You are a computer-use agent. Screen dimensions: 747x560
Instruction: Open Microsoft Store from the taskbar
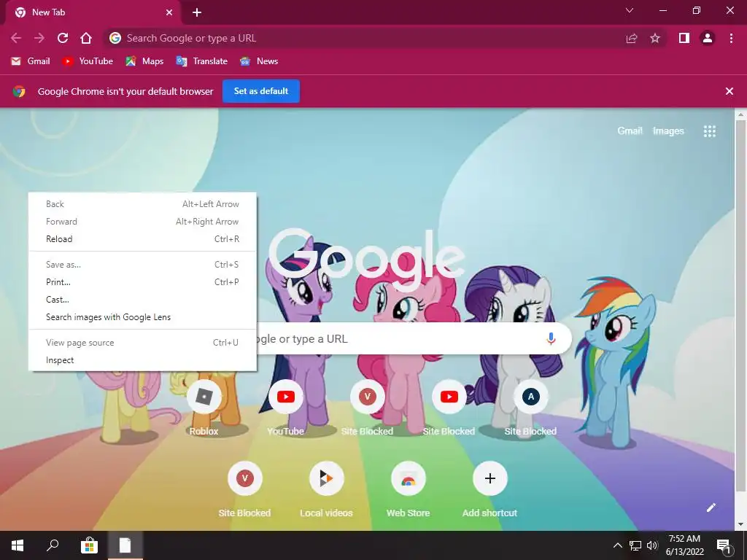89,545
